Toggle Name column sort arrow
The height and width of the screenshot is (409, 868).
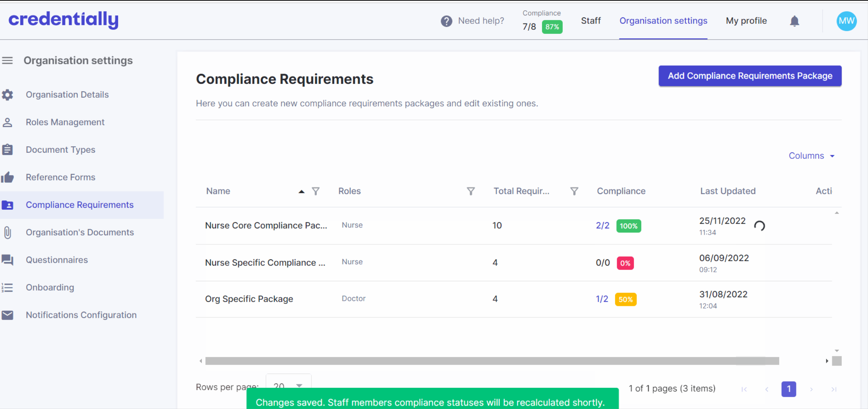point(301,191)
